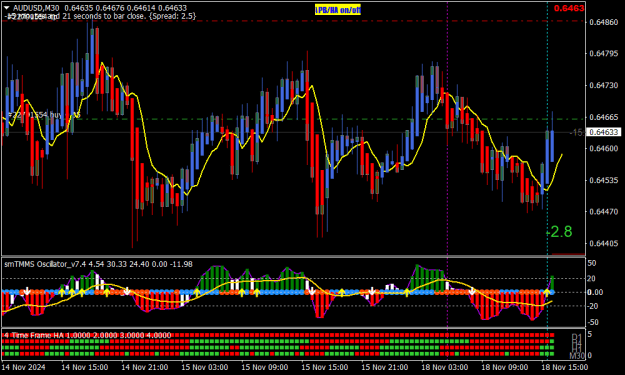Screen dimensions: 625x375
Task: Click the highlighted 0.64633 current price label
Action: click(605, 132)
